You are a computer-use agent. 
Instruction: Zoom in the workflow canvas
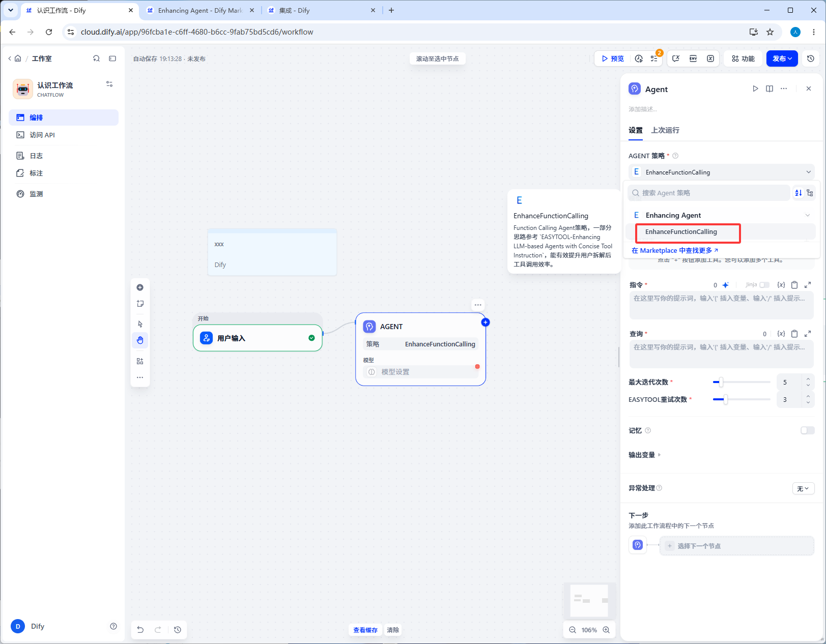(606, 630)
